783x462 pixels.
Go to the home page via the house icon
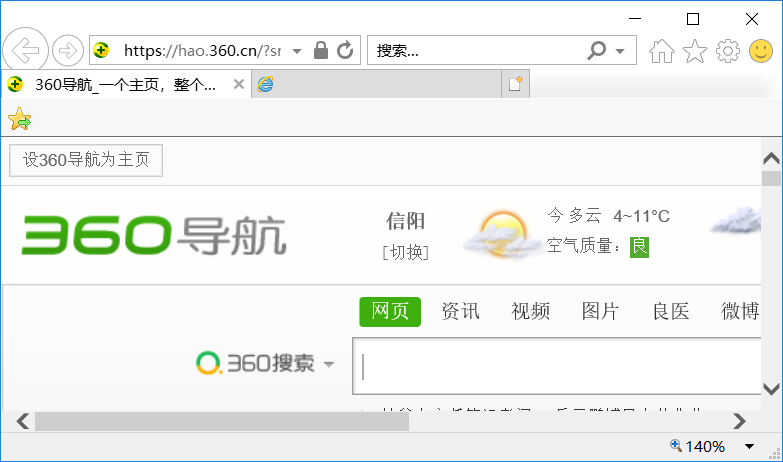(662, 51)
